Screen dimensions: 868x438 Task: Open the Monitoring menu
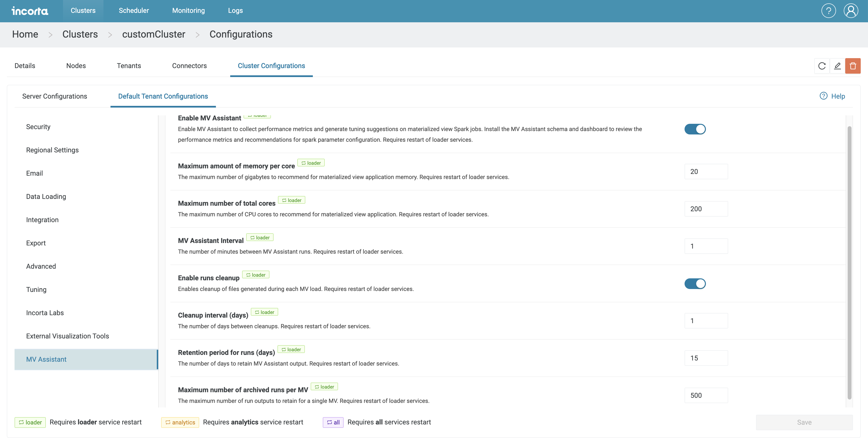(x=188, y=11)
